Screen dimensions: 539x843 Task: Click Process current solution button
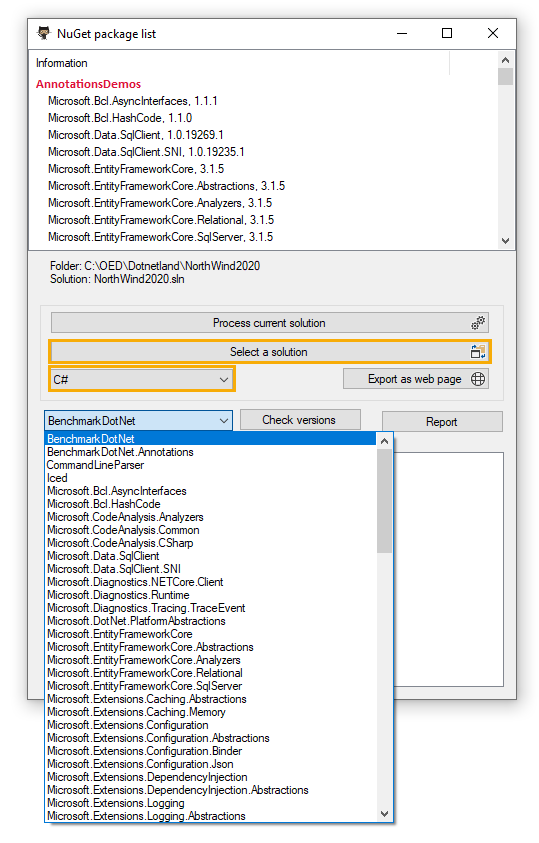[269, 323]
